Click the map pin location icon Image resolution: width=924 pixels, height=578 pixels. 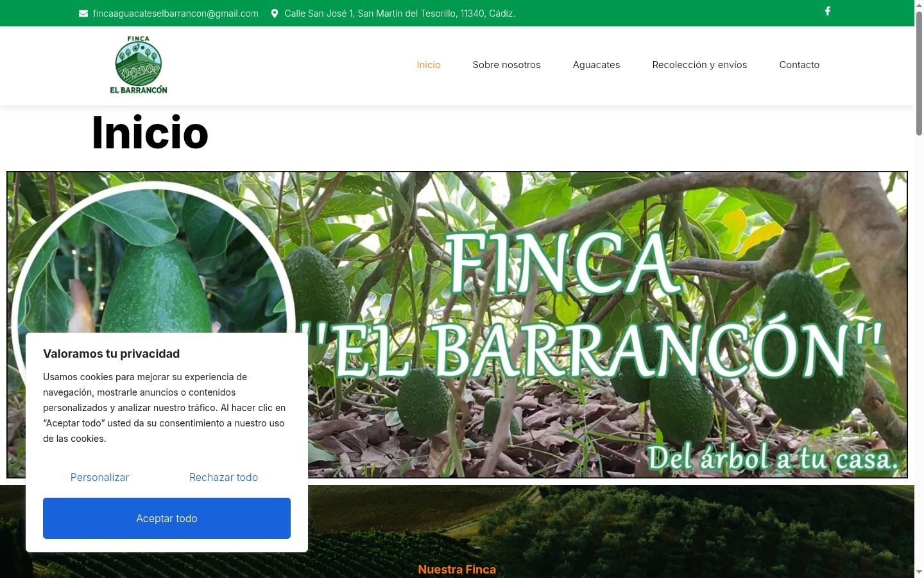[275, 13]
